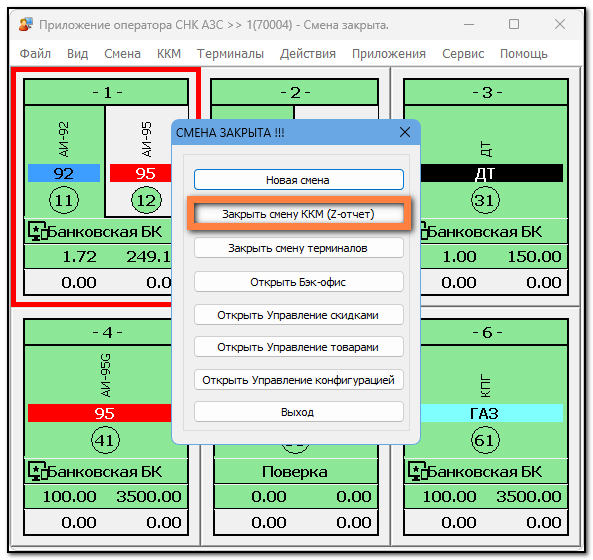Select pump header - 4 -
This screenshot has height=560, width=593.
(98, 332)
